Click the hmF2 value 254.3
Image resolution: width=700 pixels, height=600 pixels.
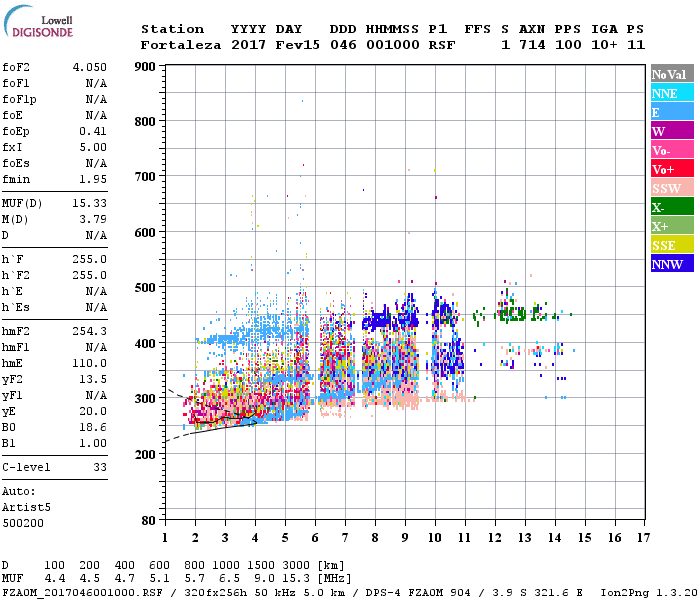pos(90,331)
